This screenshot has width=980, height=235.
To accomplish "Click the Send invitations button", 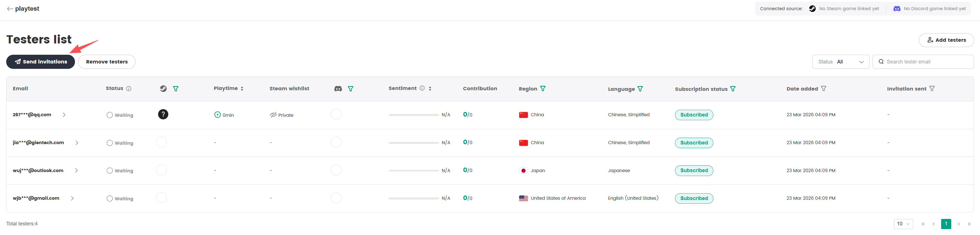I will [40, 62].
